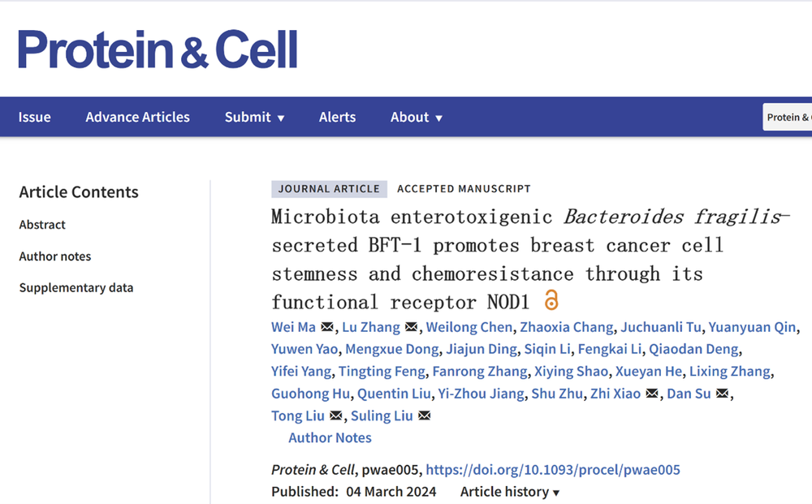Click the mail icon after Zhi Xiao
Viewport: 812px width, 504px height.
(652, 394)
